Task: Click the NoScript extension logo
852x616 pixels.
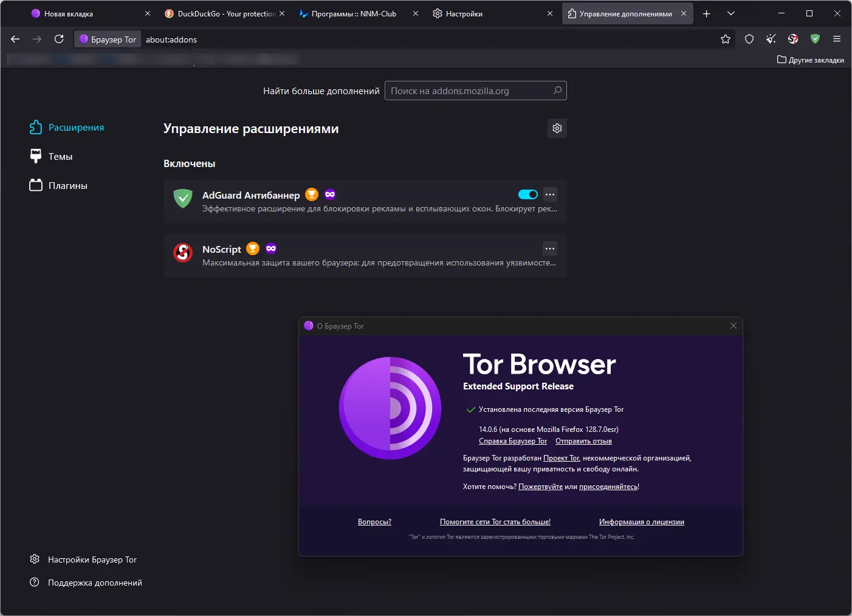Action: (x=183, y=252)
